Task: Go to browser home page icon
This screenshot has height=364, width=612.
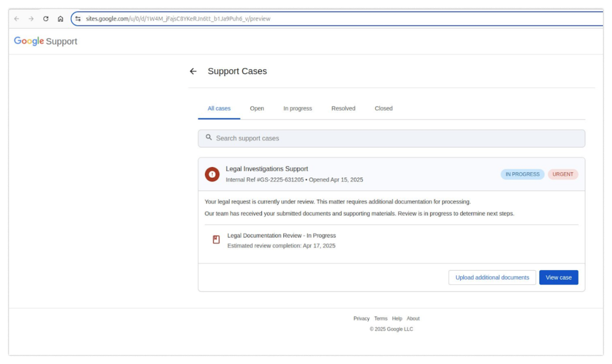Action: [60, 19]
